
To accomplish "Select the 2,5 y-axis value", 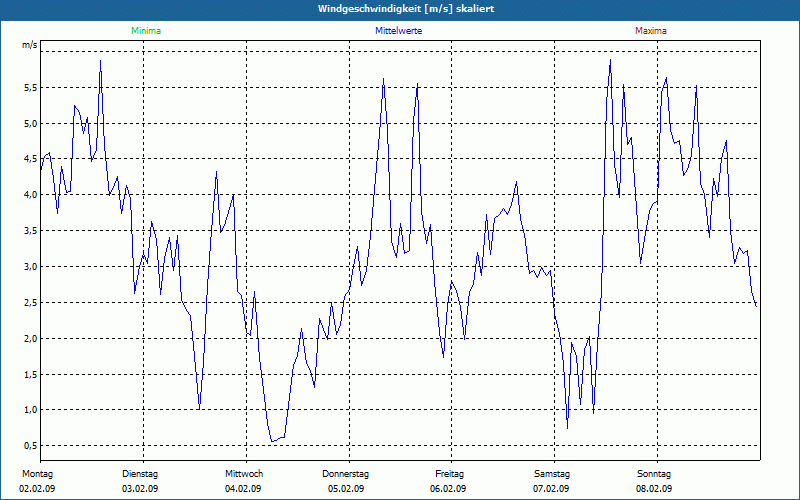I will tap(30, 303).
